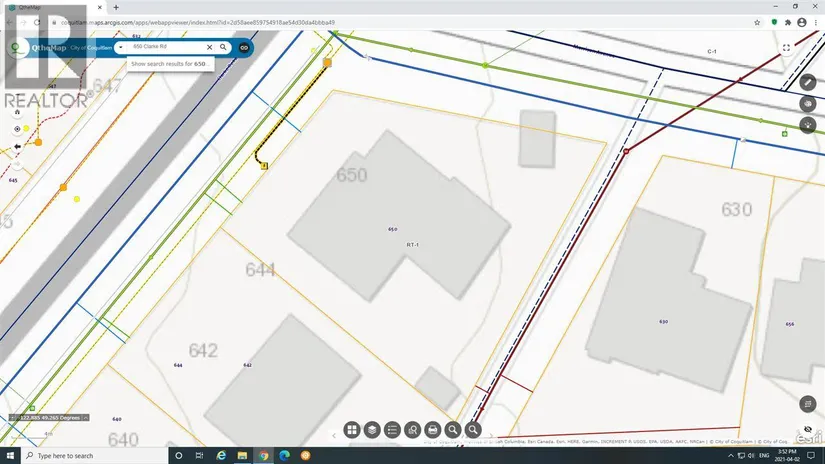Expand the search source dropdown arrow
Image resolution: width=825 pixels, height=464 pixels.
pos(120,47)
